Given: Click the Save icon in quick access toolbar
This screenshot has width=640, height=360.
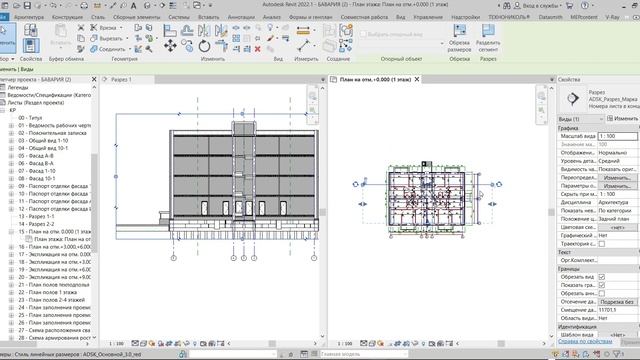Looking at the screenshot, I should tap(27, 5).
